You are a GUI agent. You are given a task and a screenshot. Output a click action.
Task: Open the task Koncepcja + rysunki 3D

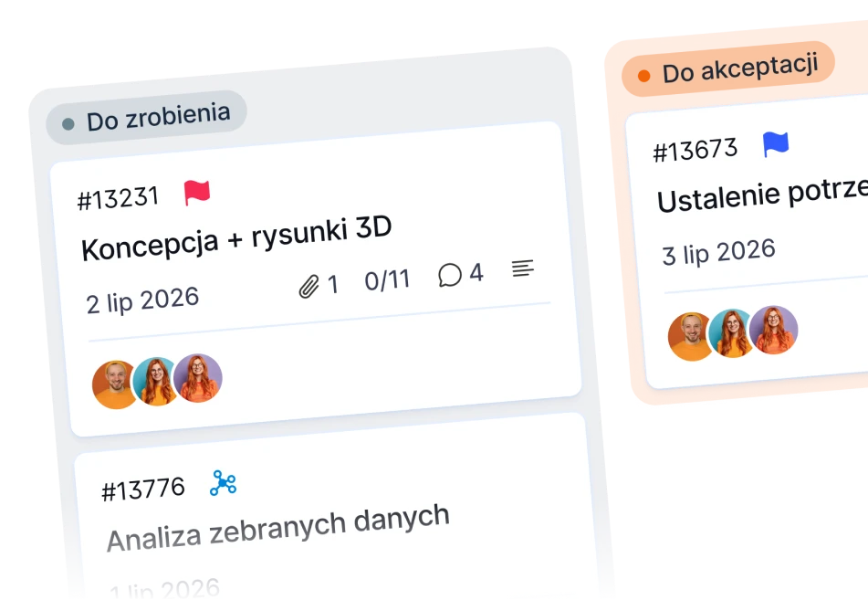(x=236, y=238)
